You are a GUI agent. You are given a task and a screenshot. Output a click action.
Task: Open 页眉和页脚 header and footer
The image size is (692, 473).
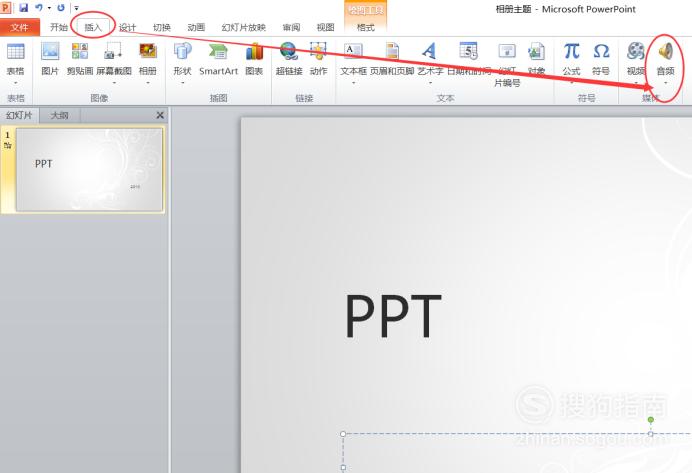(392, 52)
